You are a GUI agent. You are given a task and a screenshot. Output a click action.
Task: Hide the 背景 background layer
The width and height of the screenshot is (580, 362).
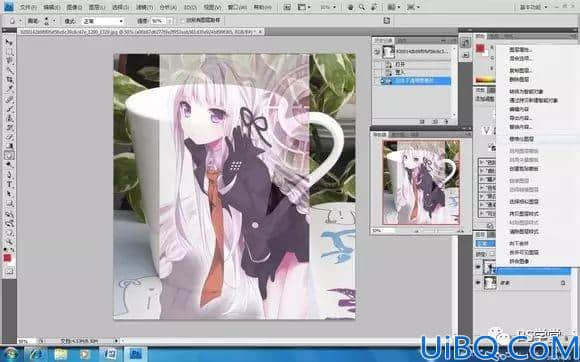click(x=478, y=283)
